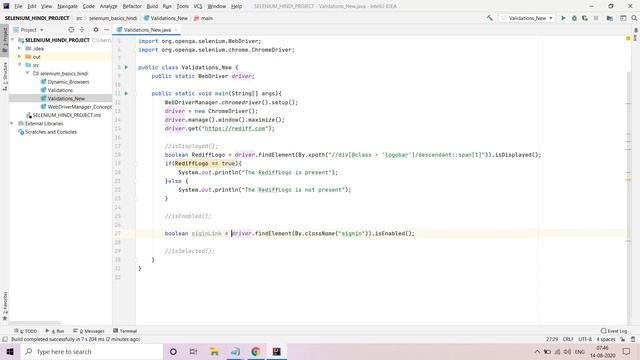
Task: Click in the Windows search box
Action: 91,351
